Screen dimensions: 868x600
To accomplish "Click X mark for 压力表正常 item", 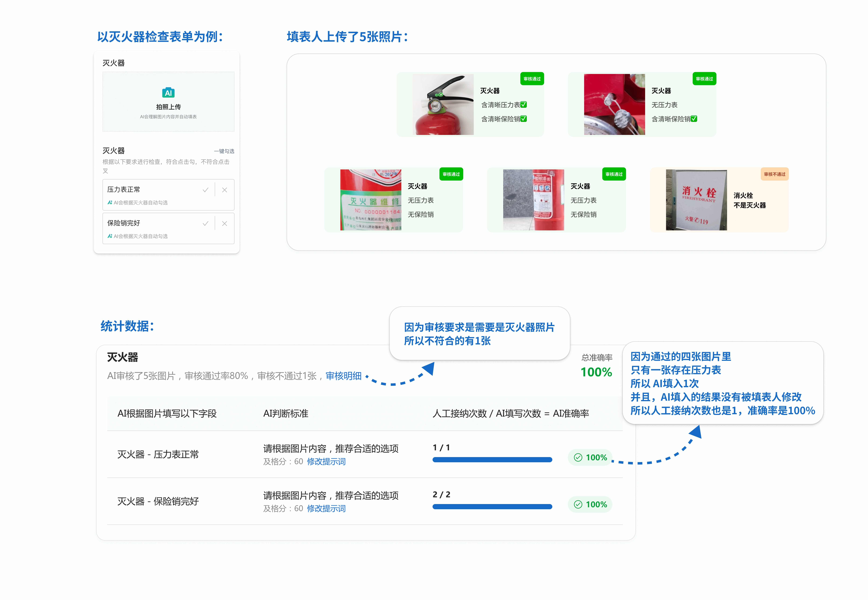I will [224, 190].
